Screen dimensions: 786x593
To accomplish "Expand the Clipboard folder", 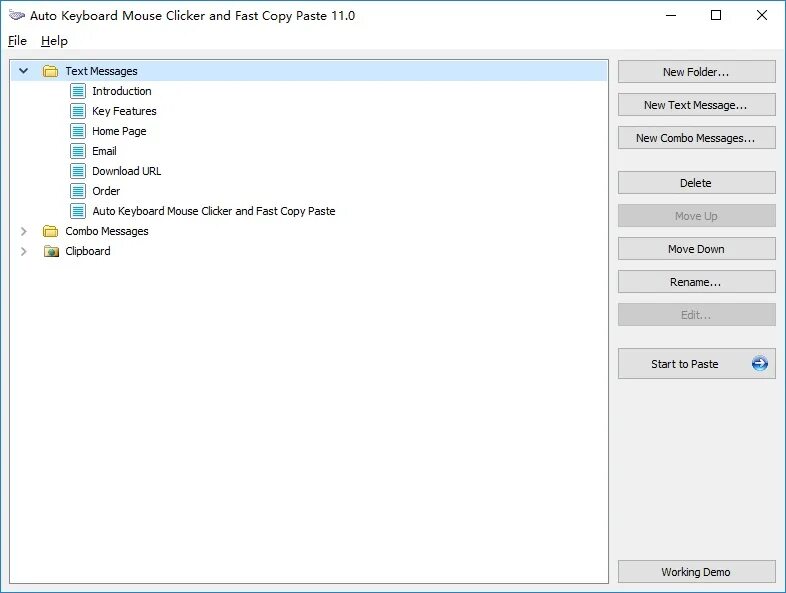I will pyautogui.click(x=24, y=251).
